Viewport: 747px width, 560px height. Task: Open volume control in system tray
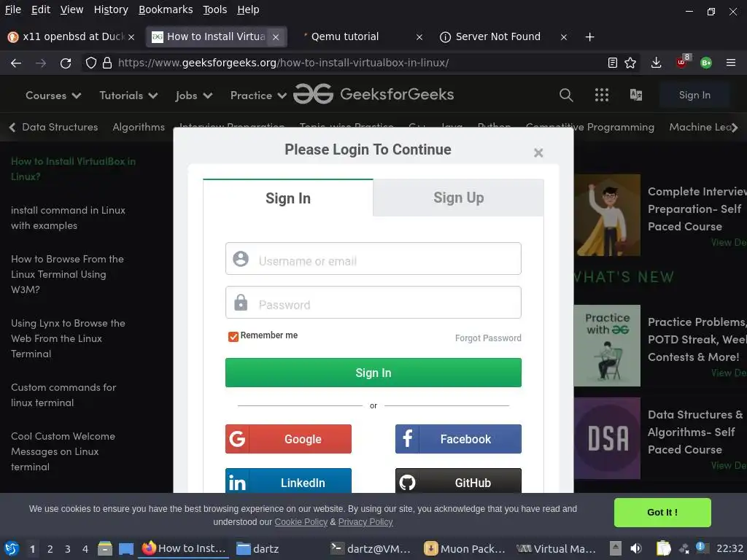pyautogui.click(x=635, y=548)
